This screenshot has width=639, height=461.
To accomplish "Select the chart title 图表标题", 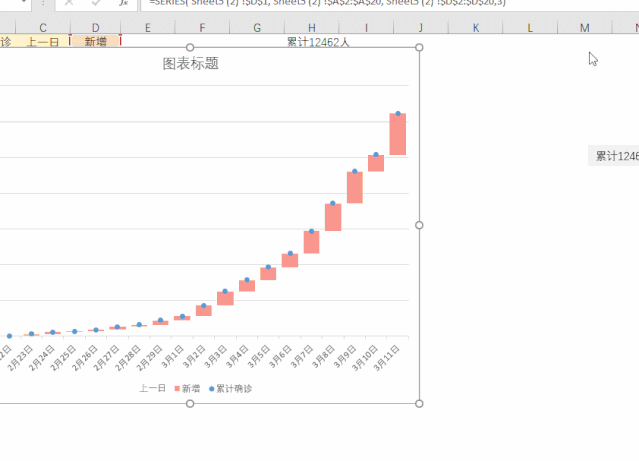I will pyautogui.click(x=191, y=64).
